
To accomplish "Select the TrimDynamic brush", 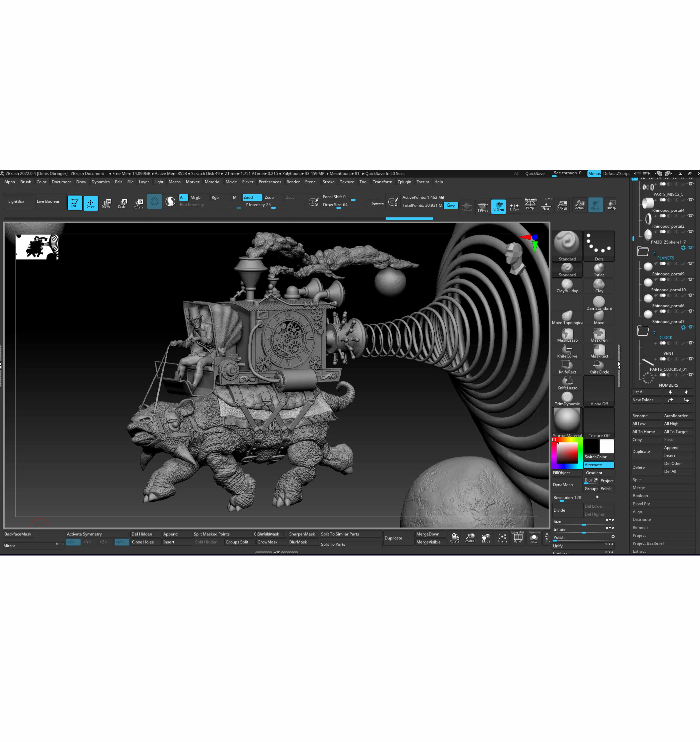I will point(567,399).
